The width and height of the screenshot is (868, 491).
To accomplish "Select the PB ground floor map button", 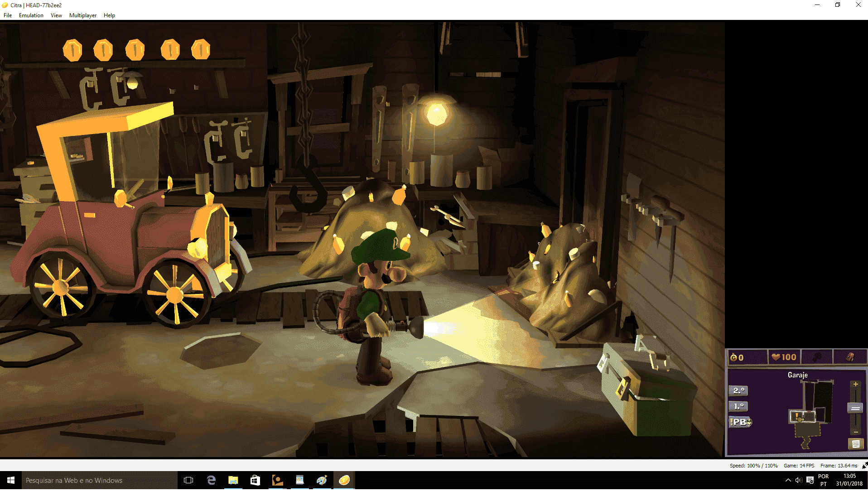I will [740, 422].
